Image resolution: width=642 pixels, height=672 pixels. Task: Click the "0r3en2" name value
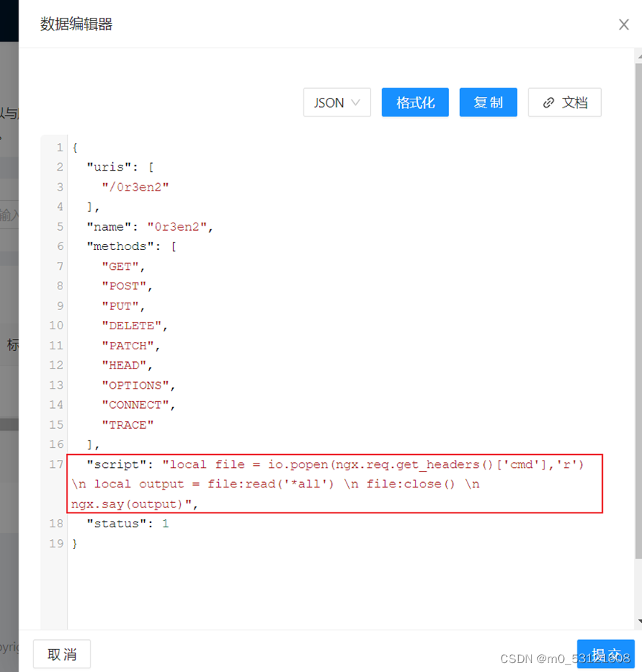click(177, 227)
